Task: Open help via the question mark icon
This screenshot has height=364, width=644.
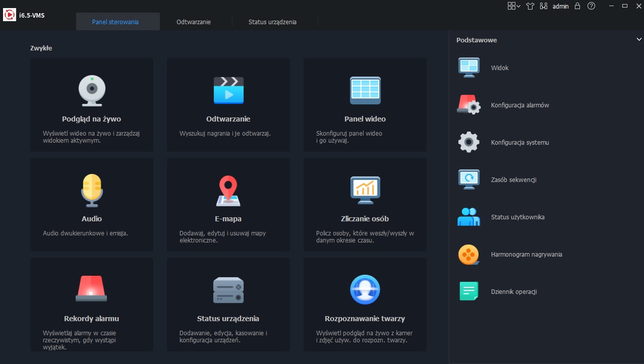Action: coord(591,6)
